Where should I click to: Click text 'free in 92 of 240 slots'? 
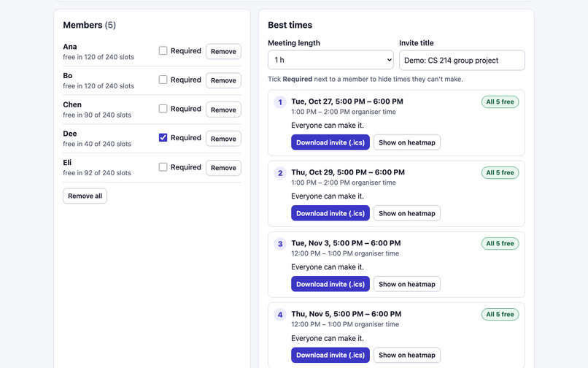[97, 173]
